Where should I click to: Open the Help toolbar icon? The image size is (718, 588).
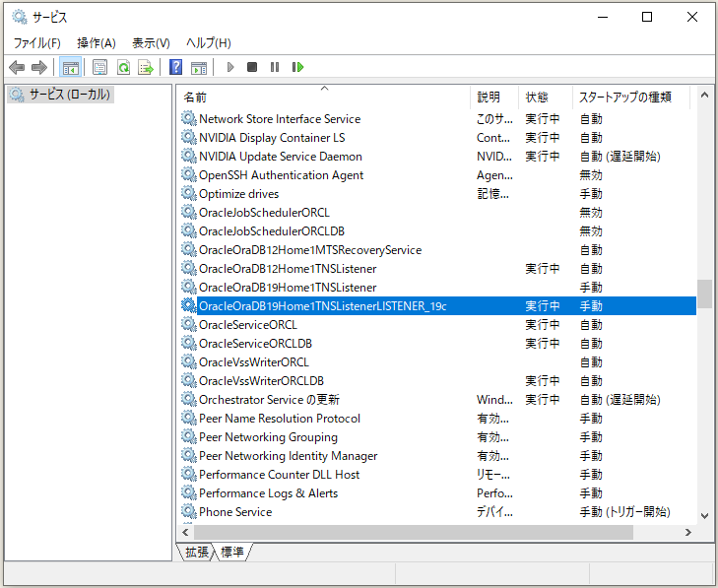[176, 68]
